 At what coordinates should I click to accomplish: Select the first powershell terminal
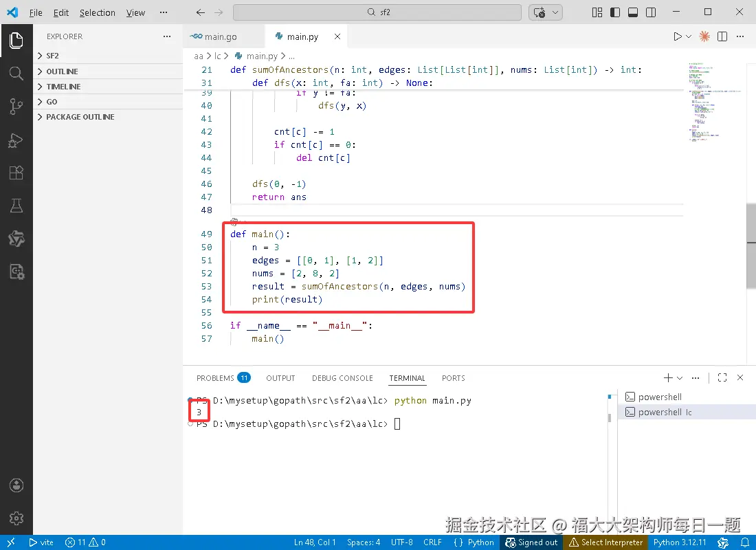pyautogui.click(x=687, y=397)
